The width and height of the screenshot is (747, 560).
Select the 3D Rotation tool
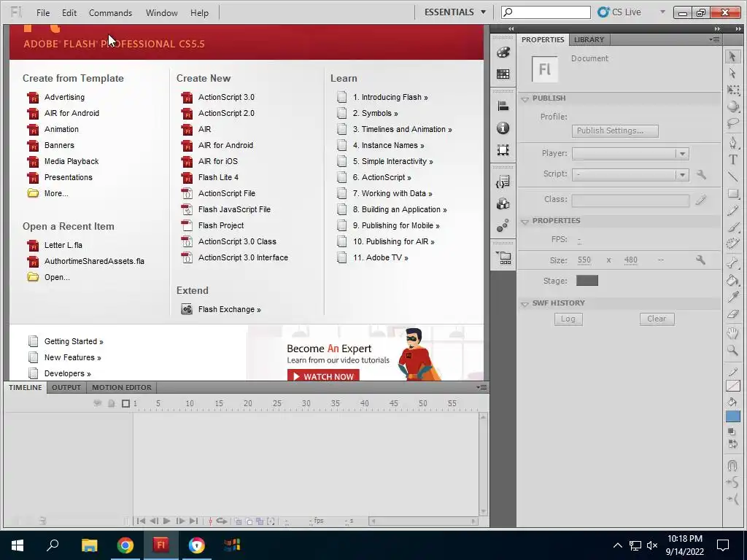(x=732, y=106)
